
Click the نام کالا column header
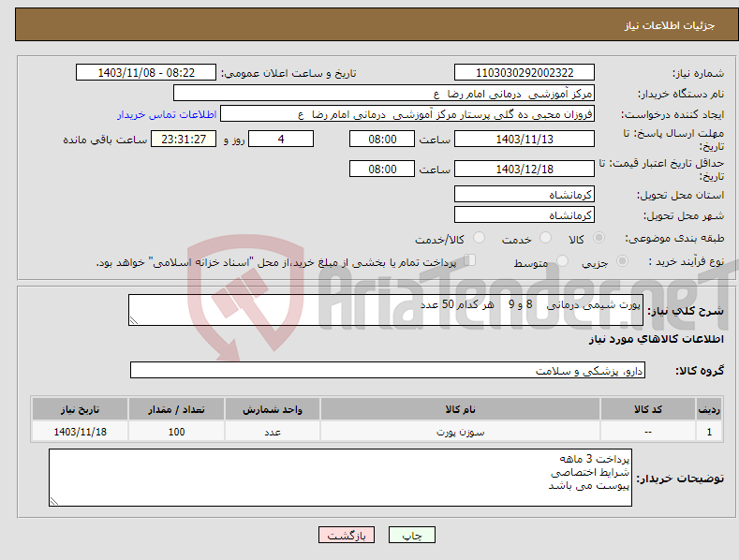(460, 409)
